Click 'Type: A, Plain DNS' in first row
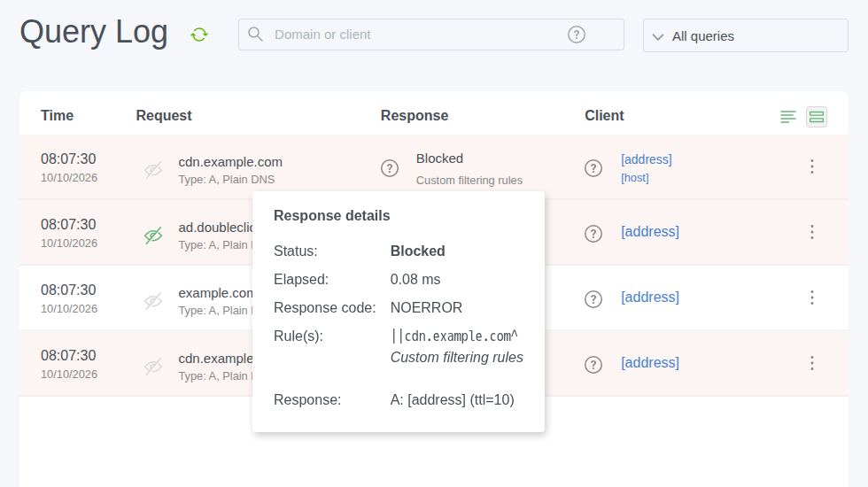This screenshot has width=868, height=487. coord(227,179)
